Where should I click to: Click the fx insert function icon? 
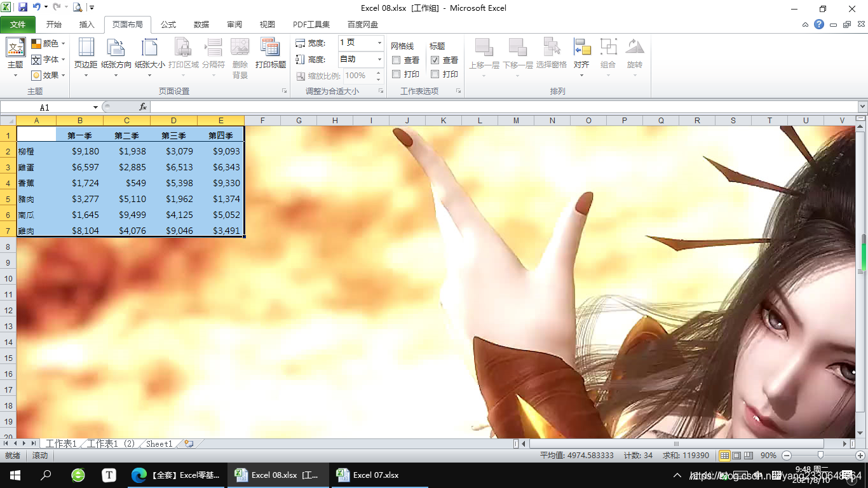click(143, 107)
